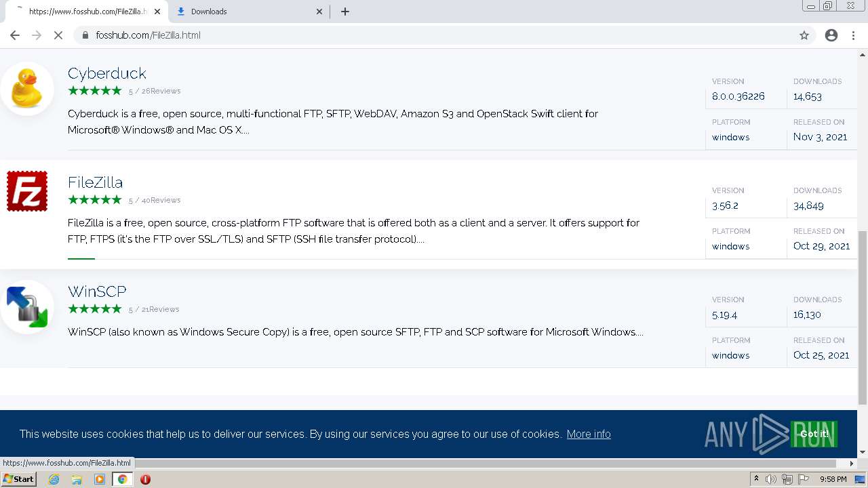Viewport: 868px width, 488px height.
Task: Click WinSCP version 5.19.4
Action: point(724,314)
